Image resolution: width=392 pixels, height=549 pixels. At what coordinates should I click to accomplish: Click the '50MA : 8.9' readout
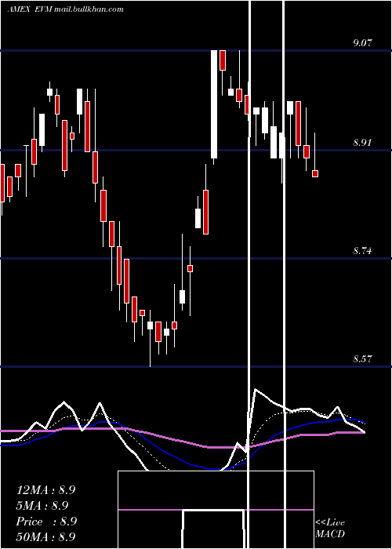tap(45, 537)
